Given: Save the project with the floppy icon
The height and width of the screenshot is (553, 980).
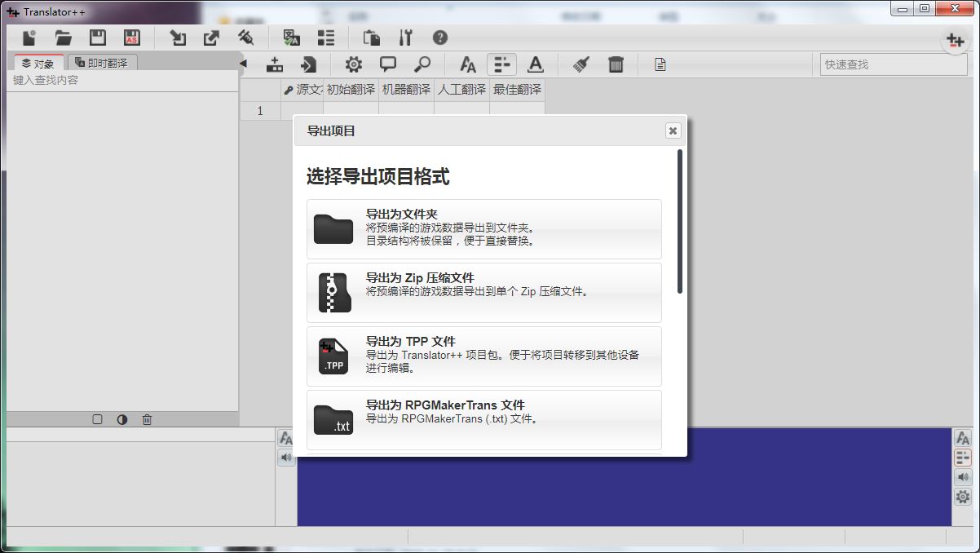Looking at the screenshot, I should pos(98,38).
